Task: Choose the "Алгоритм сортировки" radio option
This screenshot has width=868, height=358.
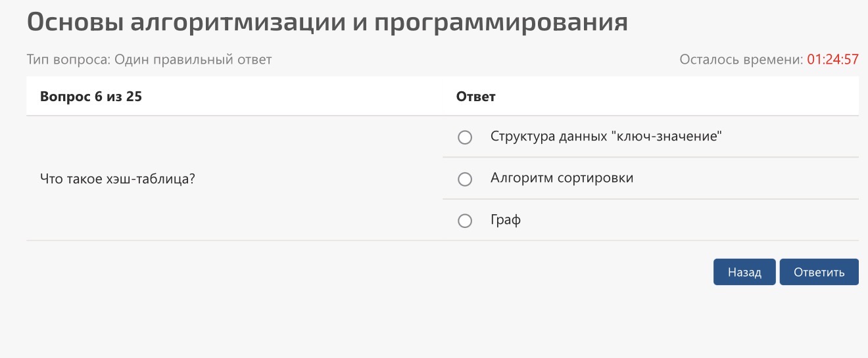Action: click(465, 179)
